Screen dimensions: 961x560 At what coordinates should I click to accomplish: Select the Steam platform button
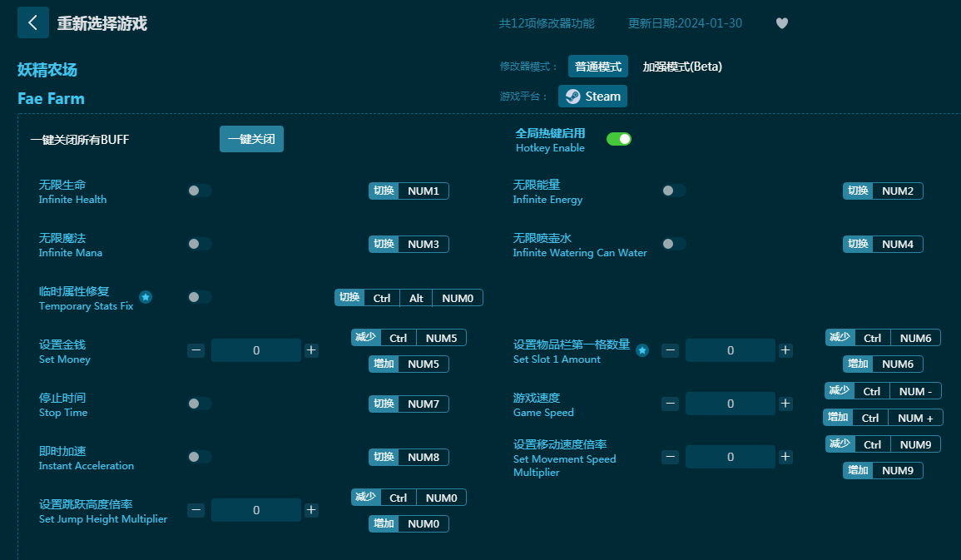pyautogui.click(x=592, y=97)
